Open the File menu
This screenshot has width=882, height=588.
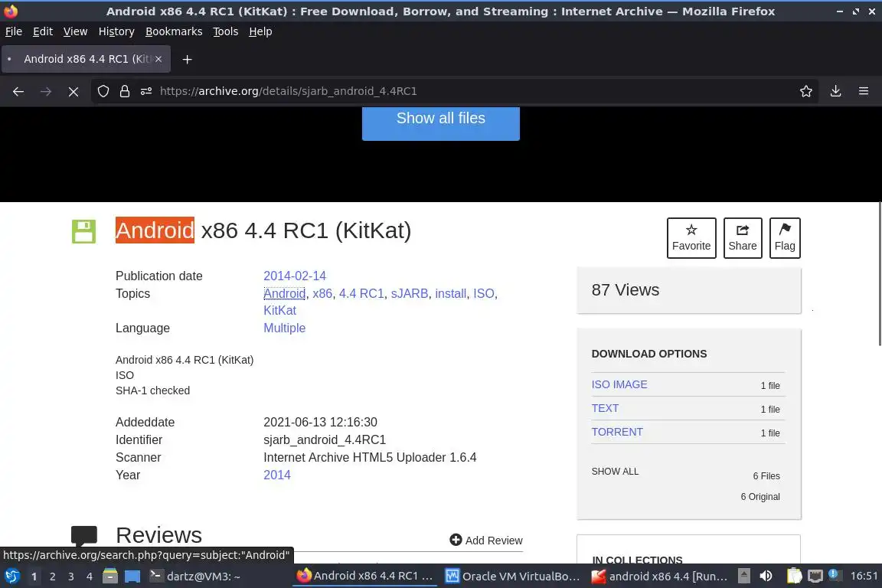[x=14, y=31]
